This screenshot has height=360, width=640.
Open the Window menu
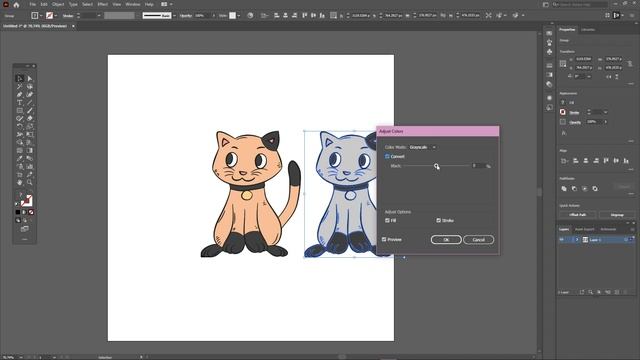tap(133, 4)
